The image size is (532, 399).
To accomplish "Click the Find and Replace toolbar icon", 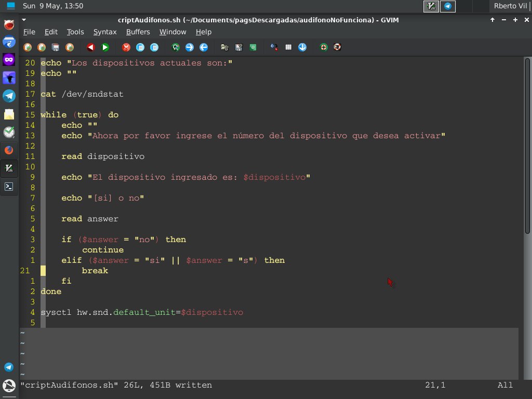I will click(x=176, y=47).
